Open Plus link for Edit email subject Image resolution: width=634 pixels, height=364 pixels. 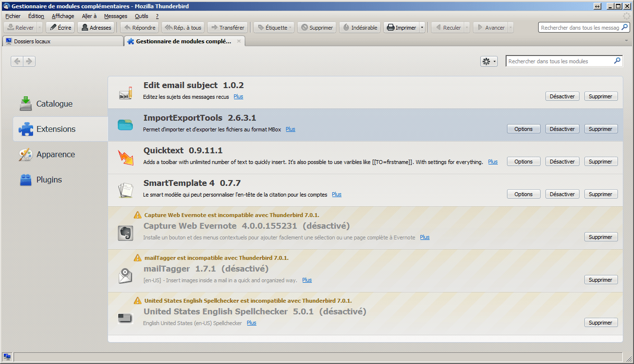click(238, 97)
